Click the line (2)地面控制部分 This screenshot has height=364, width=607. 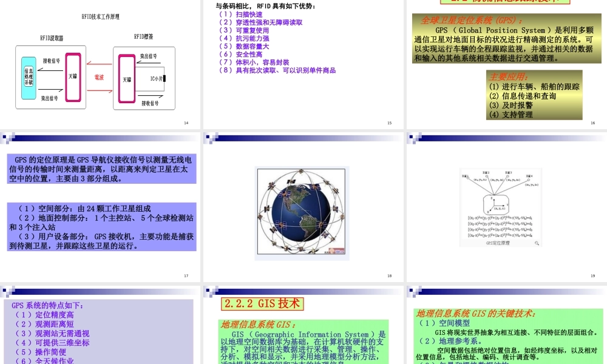[101, 223]
